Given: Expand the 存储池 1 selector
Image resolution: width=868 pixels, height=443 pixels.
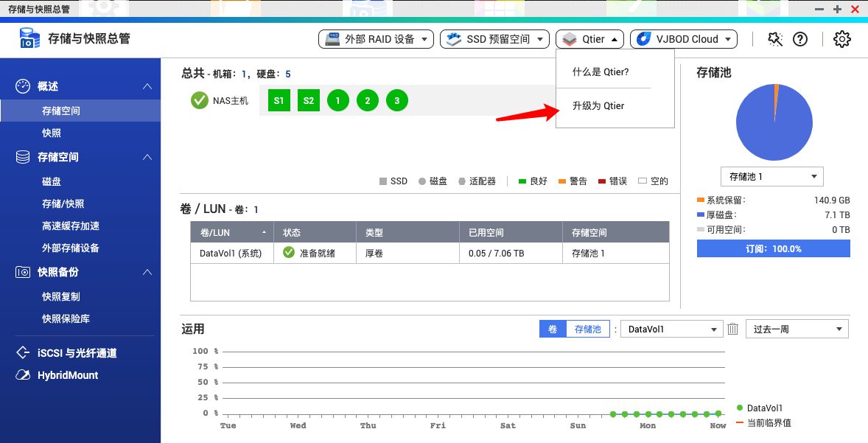Looking at the screenshot, I should click(771, 177).
